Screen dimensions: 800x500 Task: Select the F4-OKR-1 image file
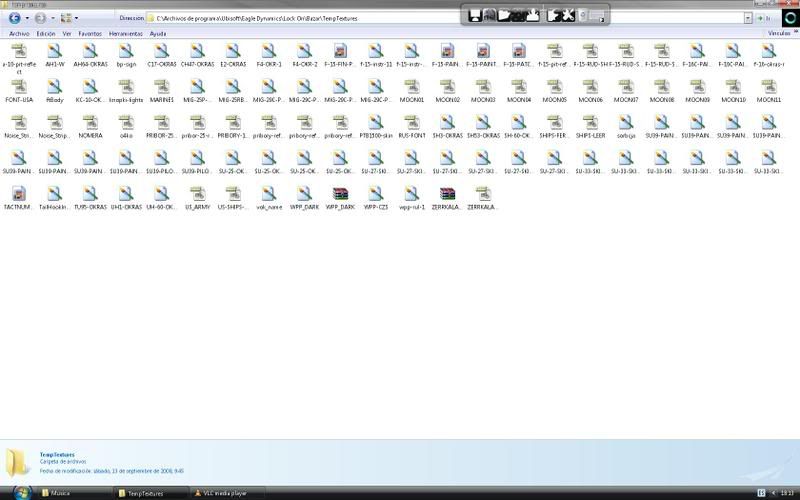(269, 55)
